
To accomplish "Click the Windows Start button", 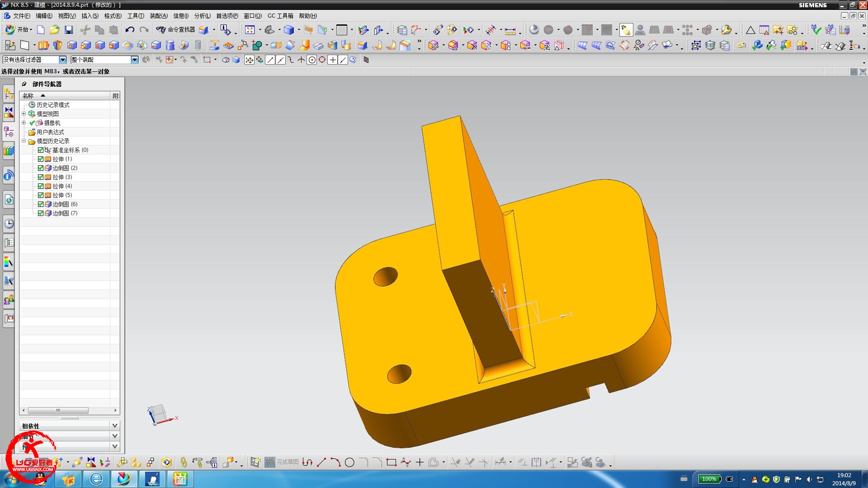I will (x=12, y=479).
